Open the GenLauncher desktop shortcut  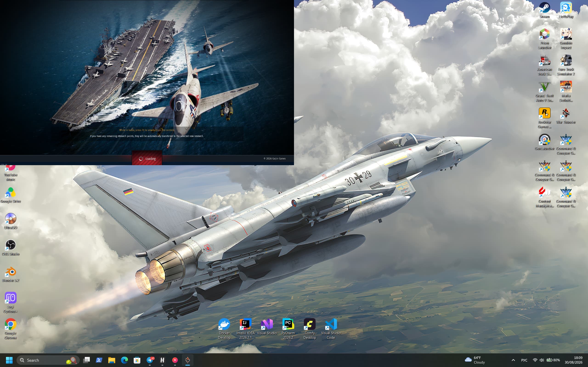click(544, 142)
